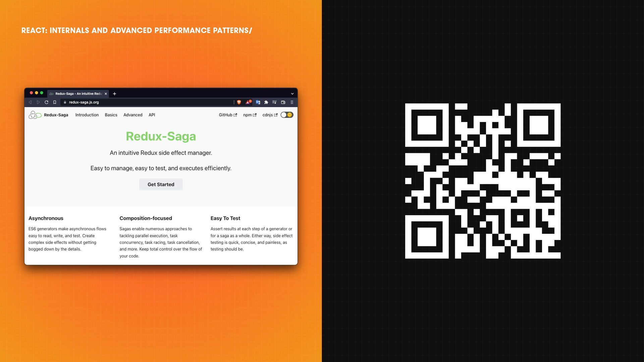The width and height of the screenshot is (644, 362).
Task: Open a new tab with plus
Action: (114, 94)
